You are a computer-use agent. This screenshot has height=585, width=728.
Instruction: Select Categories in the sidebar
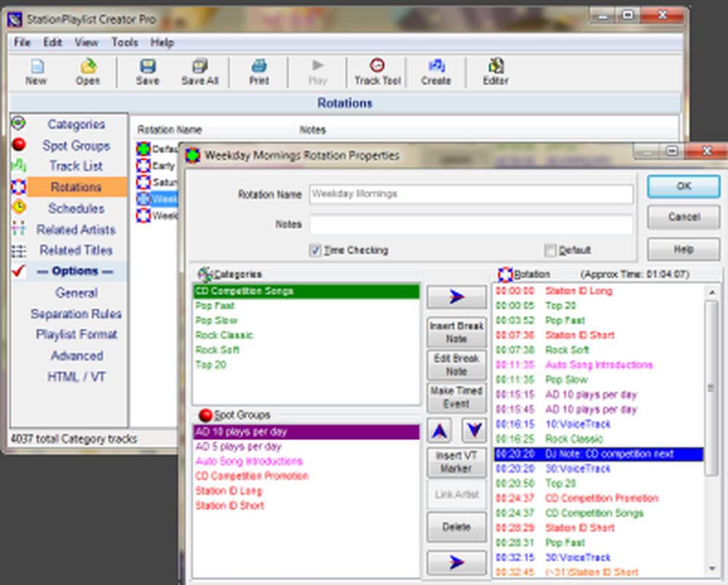pos(76,125)
